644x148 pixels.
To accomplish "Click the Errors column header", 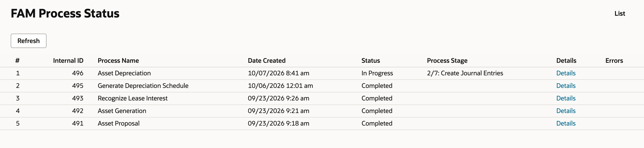I will [614, 61].
